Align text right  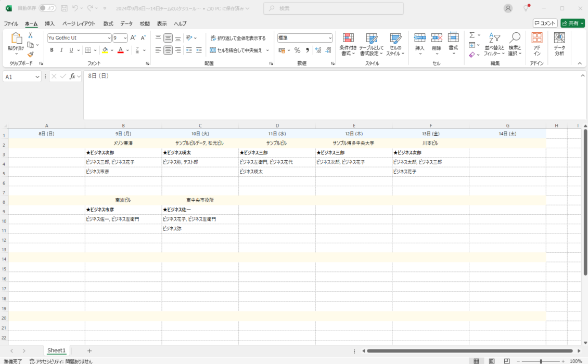click(x=178, y=50)
